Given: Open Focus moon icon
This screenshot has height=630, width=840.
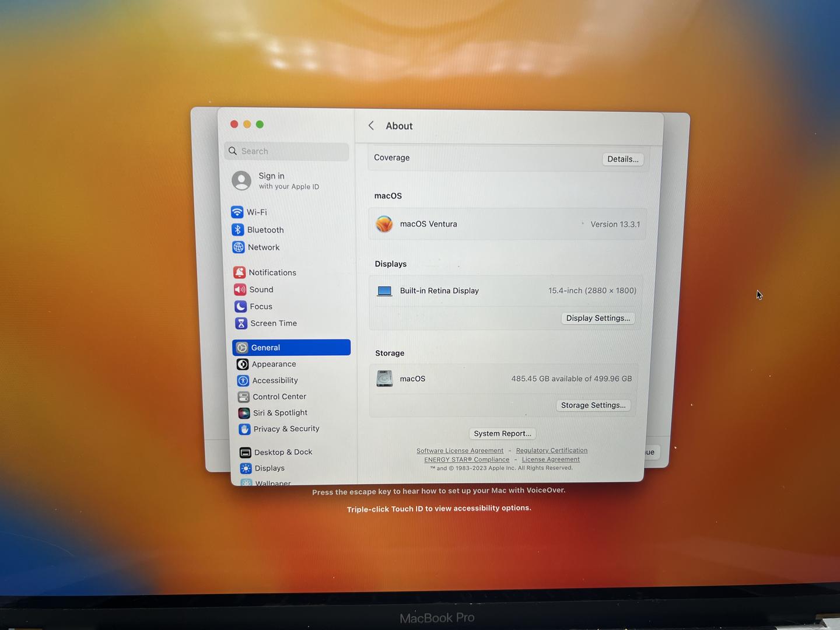Looking at the screenshot, I should point(240,306).
